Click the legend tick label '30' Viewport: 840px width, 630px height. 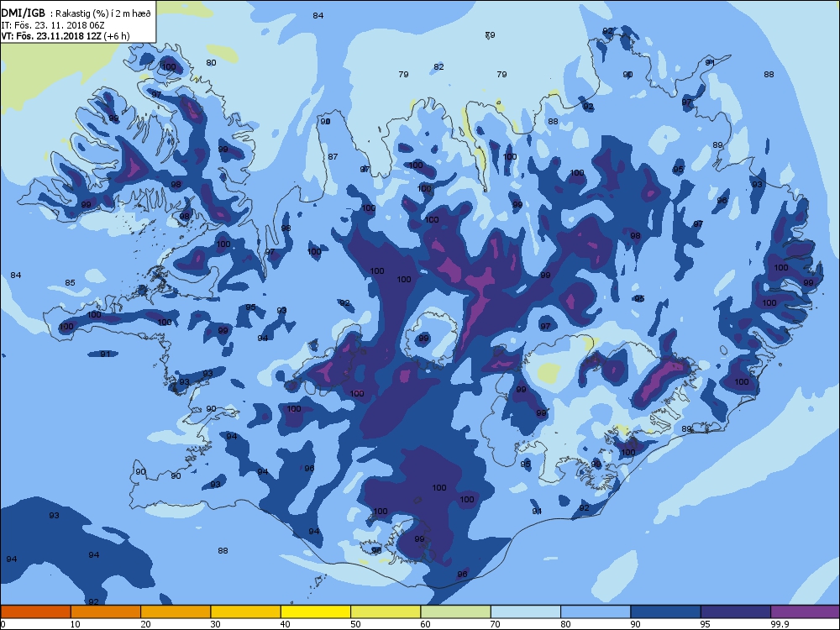pyautogui.click(x=215, y=624)
